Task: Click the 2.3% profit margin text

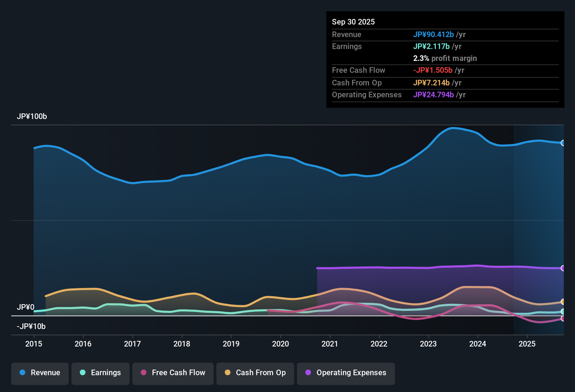Action: [445, 58]
